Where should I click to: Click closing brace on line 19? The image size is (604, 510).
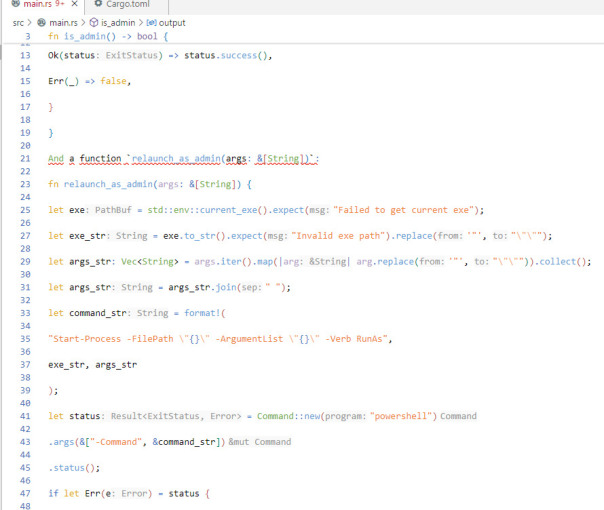(x=50, y=133)
